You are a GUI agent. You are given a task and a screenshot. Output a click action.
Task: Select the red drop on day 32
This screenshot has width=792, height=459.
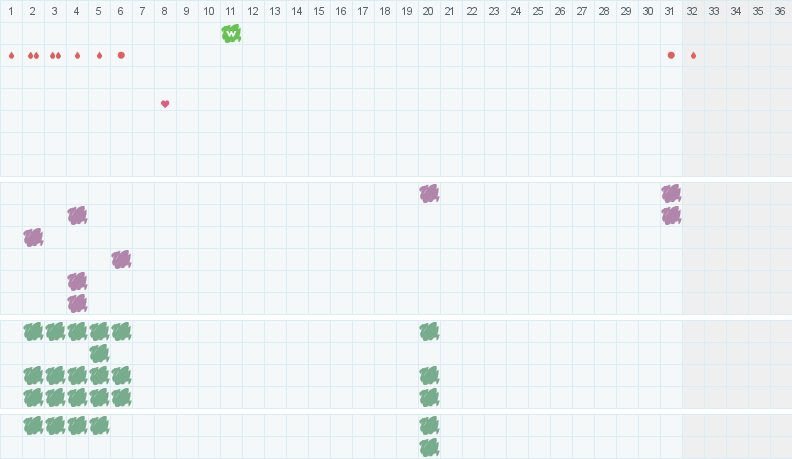pyautogui.click(x=693, y=55)
